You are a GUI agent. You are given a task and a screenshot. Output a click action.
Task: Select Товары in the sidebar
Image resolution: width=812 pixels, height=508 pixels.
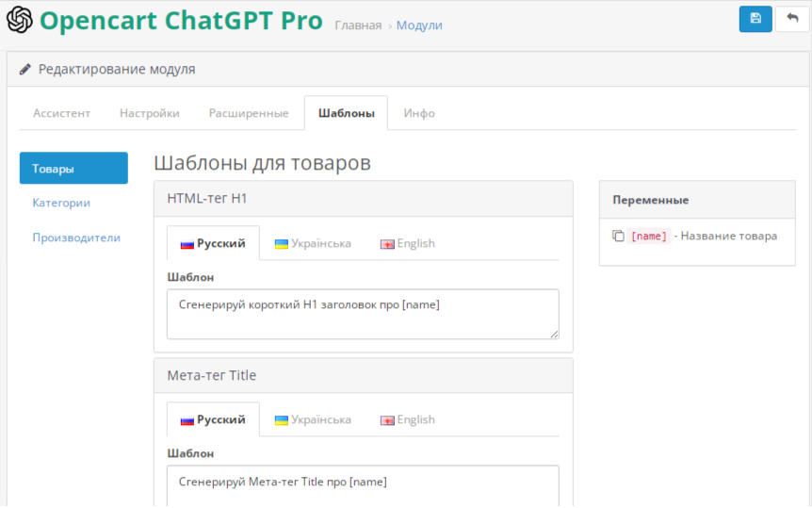[x=73, y=168]
